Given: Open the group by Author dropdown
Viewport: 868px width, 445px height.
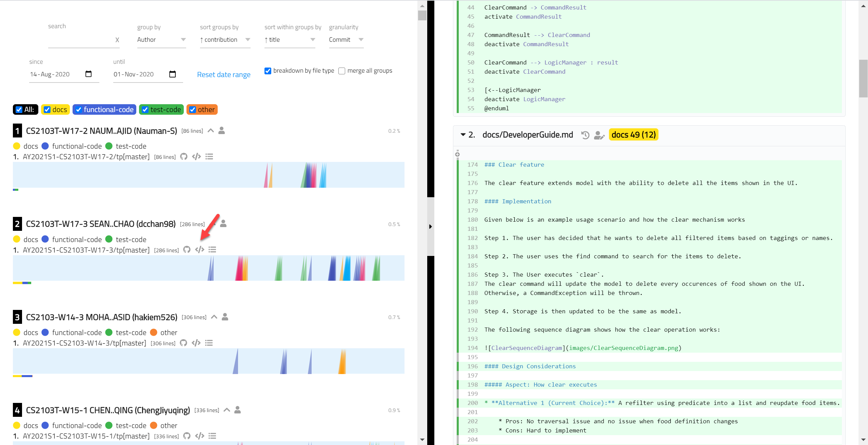Looking at the screenshot, I should click(x=161, y=40).
